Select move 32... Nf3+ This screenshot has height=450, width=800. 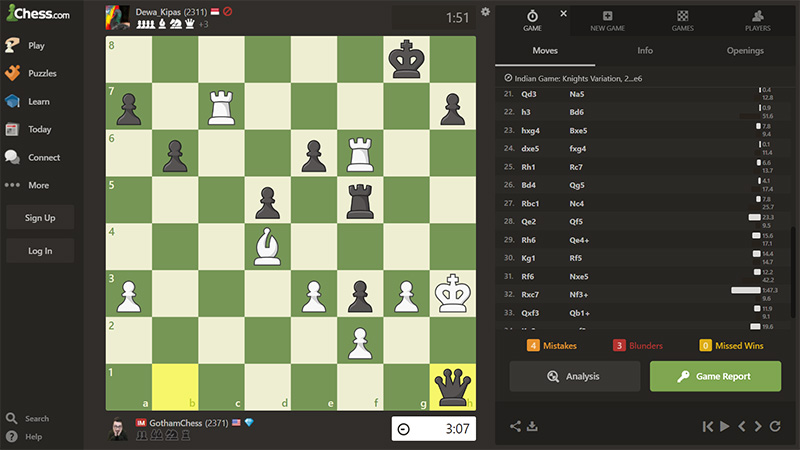point(579,294)
